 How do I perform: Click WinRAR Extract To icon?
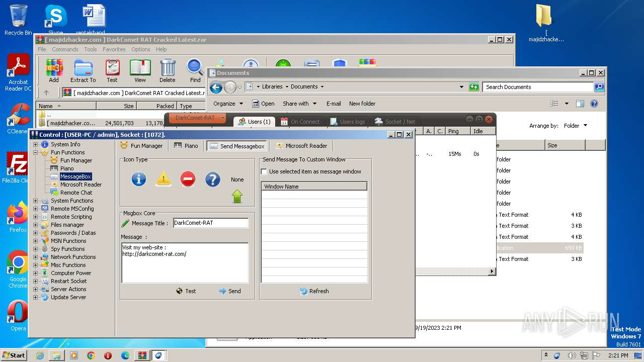[83, 71]
